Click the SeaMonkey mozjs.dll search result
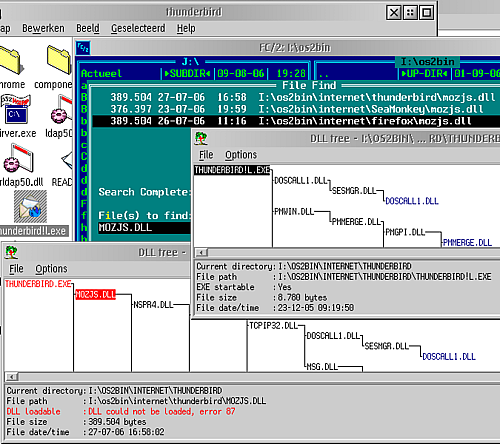This screenshot has width=500, height=444. 297,109
